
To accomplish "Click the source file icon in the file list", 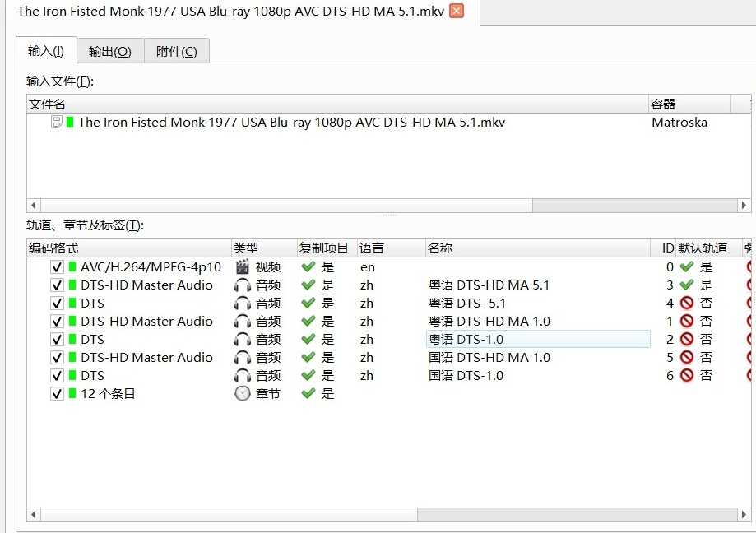I will pos(57,122).
